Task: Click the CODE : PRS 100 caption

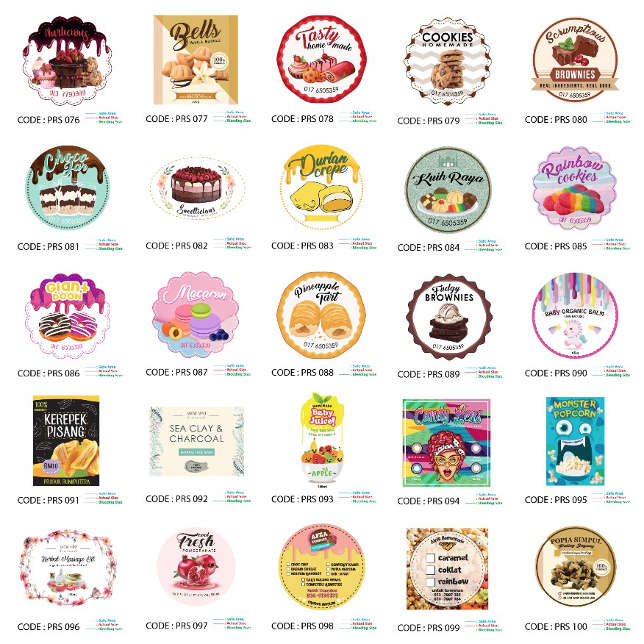Action: 556,627
